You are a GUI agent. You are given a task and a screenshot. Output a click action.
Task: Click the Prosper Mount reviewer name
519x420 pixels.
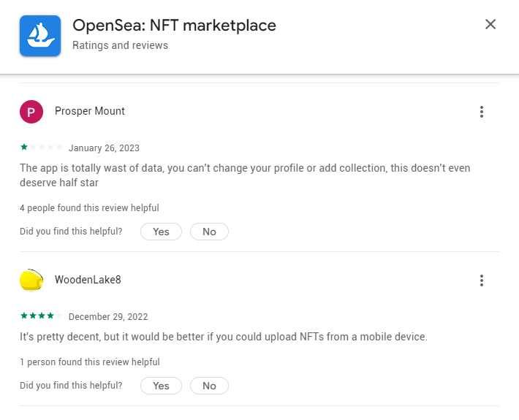(x=90, y=111)
